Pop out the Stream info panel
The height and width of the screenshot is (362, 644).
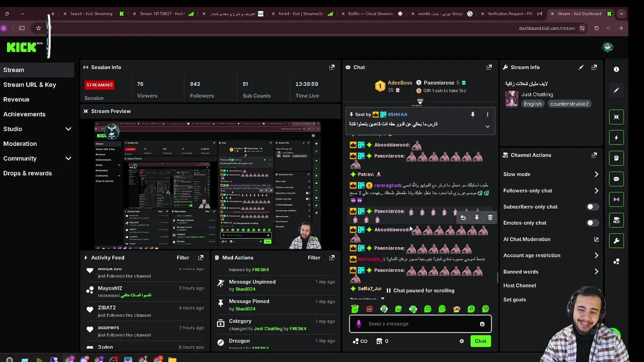point(594,67)
